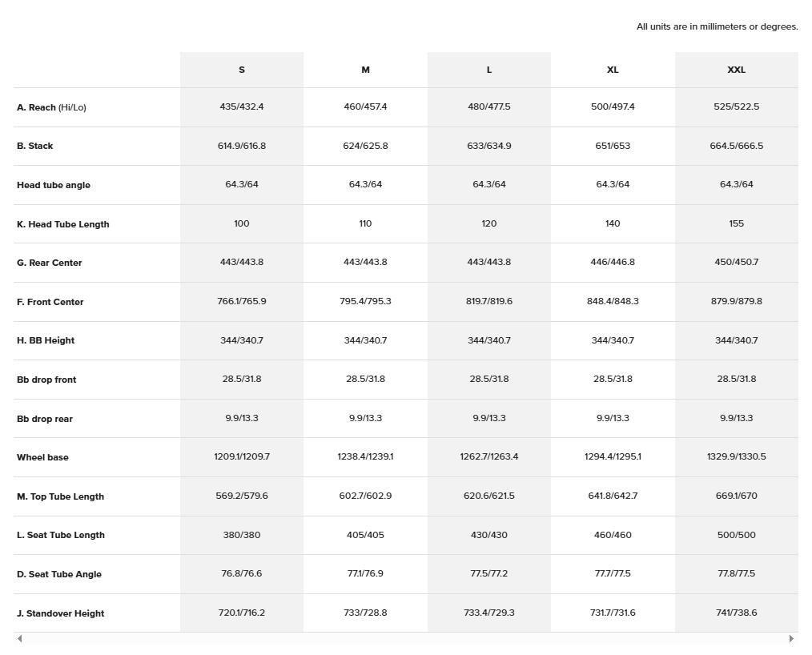Click the Wheel base row label
The height and width of the screenshot is (655, 812).
tap(42, 458)
